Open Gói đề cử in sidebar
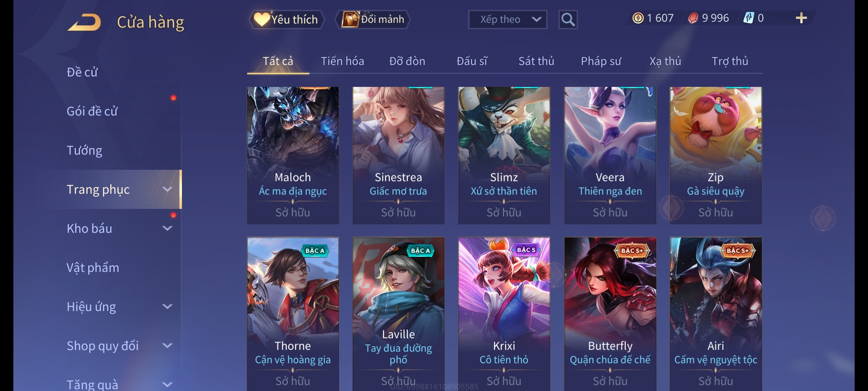 (92, 111)
